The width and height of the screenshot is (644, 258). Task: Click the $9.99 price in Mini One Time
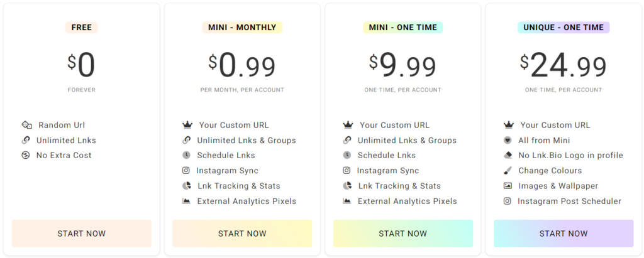[403, 66]
